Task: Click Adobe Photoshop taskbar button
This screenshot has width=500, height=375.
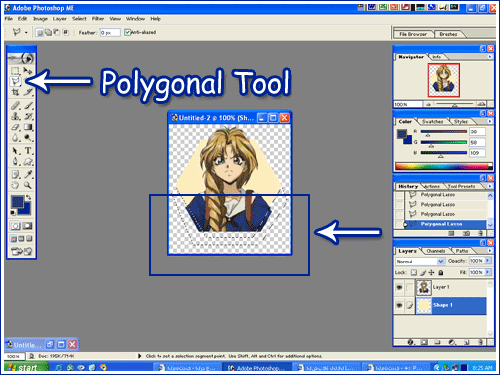Action: click(257, 368)
